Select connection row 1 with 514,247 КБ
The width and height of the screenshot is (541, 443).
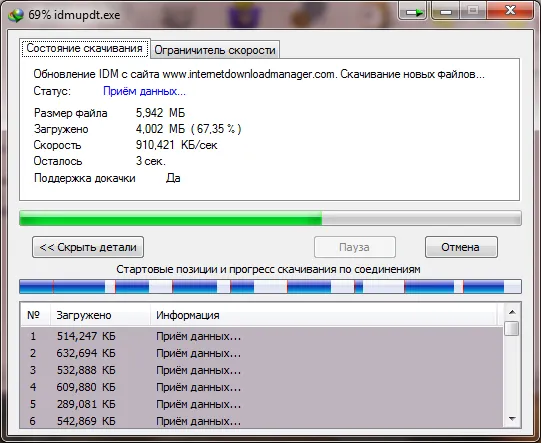(x=262, y=336)
